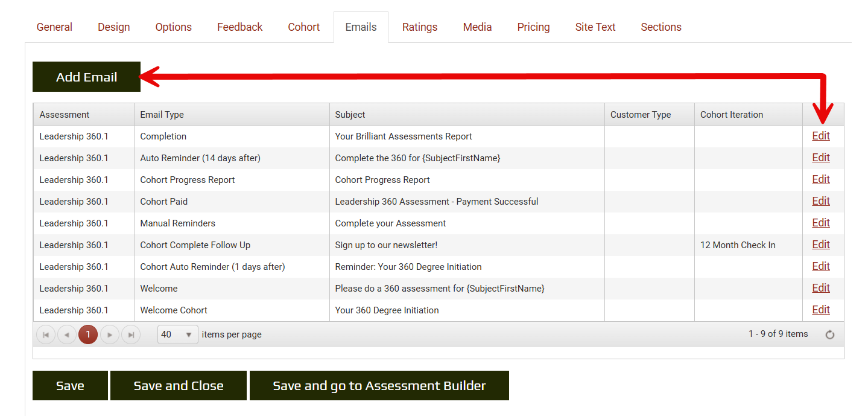The height and width of the screenshot is (416, 868).
Task: Select the Site Text tab
Action: (595, 27)
